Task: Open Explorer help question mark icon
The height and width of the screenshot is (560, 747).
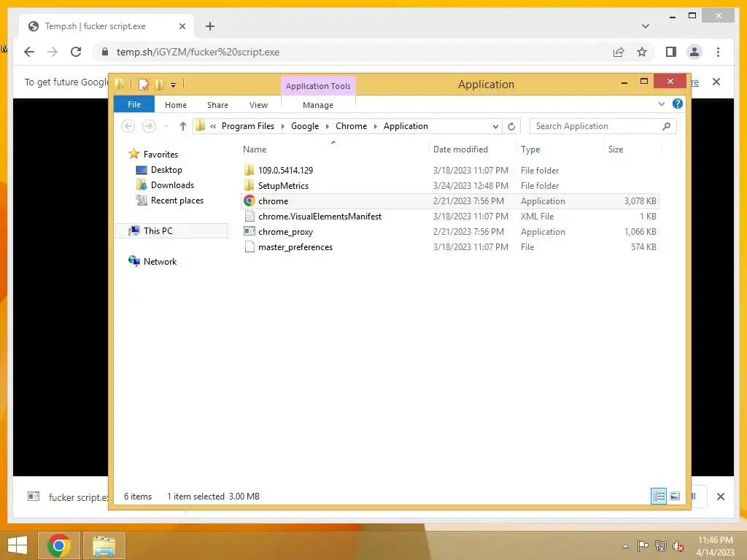Action: (x=678, y=104)
